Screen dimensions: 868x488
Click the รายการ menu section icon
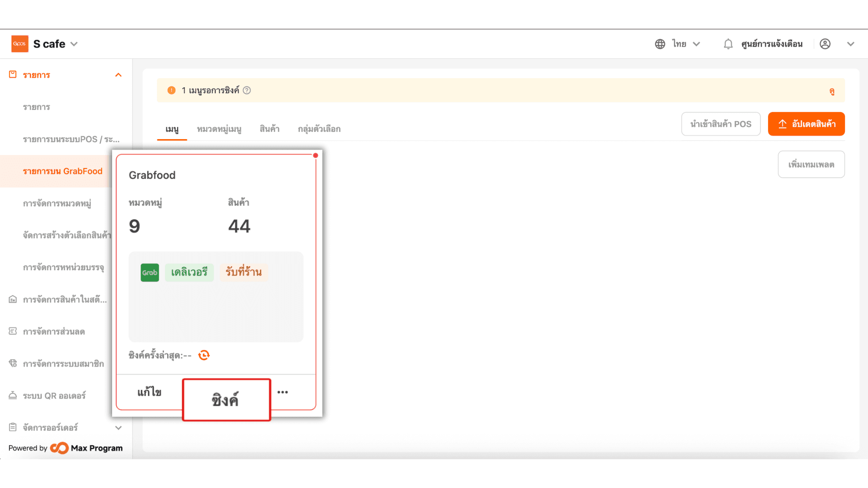pos(13,75)
